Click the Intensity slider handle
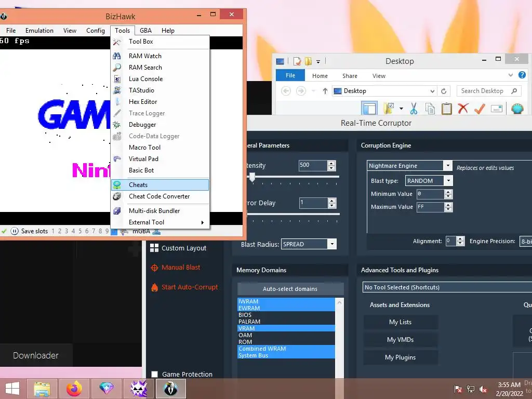Viewport: 532px width, 399px height. 252,177
